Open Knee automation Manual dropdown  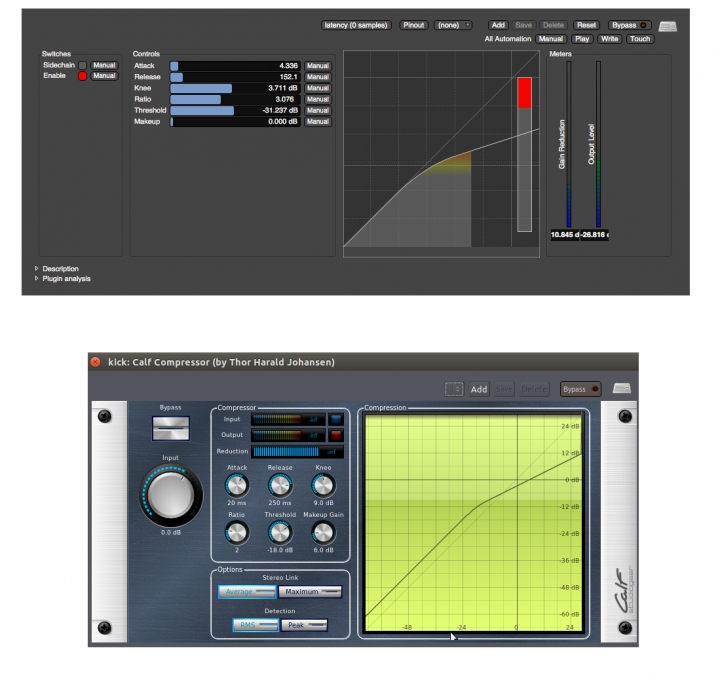tap(317, 88)
